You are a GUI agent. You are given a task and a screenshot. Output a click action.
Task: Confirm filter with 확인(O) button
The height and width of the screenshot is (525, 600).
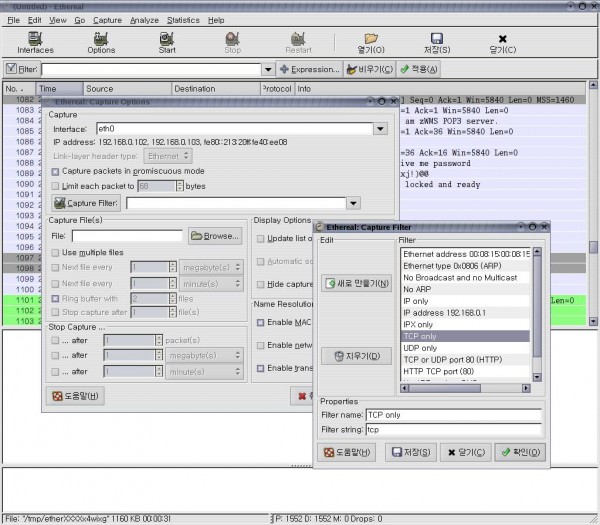point(520,452)
